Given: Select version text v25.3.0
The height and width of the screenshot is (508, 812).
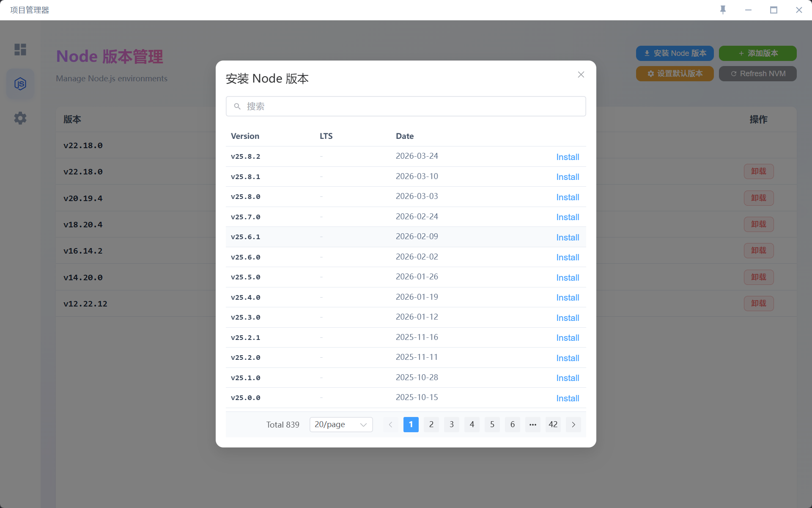Looking at the screenshot, I should tap(246, 317).
